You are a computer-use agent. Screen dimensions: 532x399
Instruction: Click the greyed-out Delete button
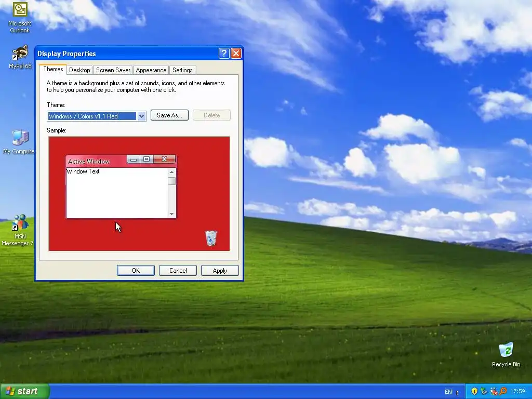(212, 115)
